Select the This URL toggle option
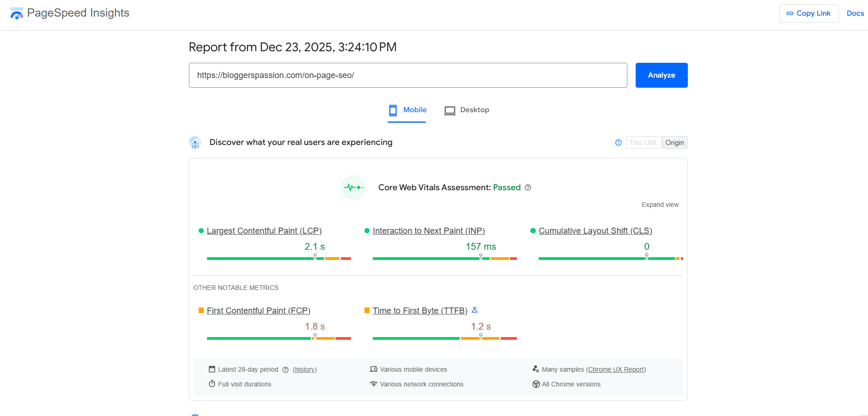The width and height of the screenshot is (868, 416). tap(643, 142)
